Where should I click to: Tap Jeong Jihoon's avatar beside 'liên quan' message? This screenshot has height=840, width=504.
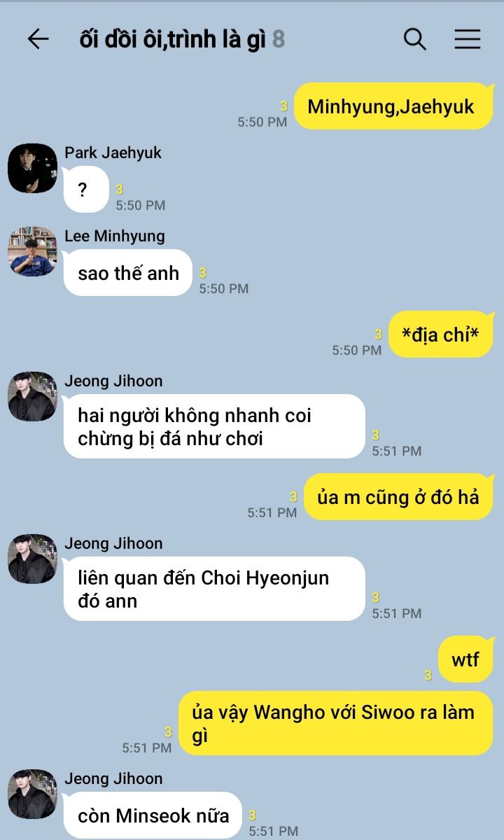(32, 559)
